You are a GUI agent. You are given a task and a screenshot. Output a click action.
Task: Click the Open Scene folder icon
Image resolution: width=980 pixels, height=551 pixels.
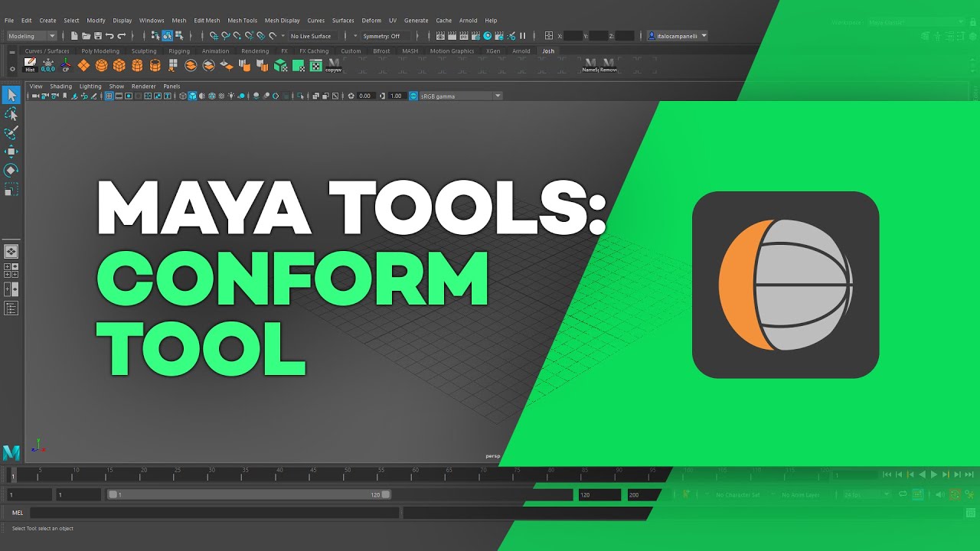click(x=86, y=36)
